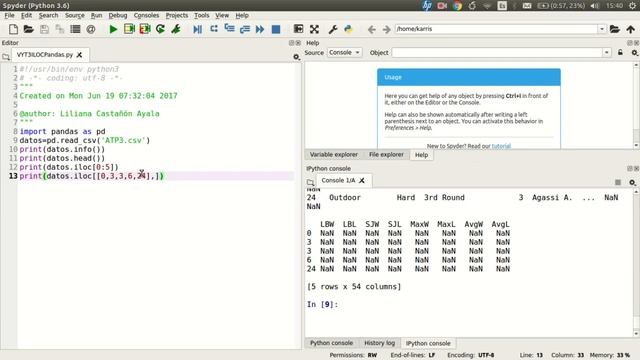Run the current cell icon

click(129, 29)
